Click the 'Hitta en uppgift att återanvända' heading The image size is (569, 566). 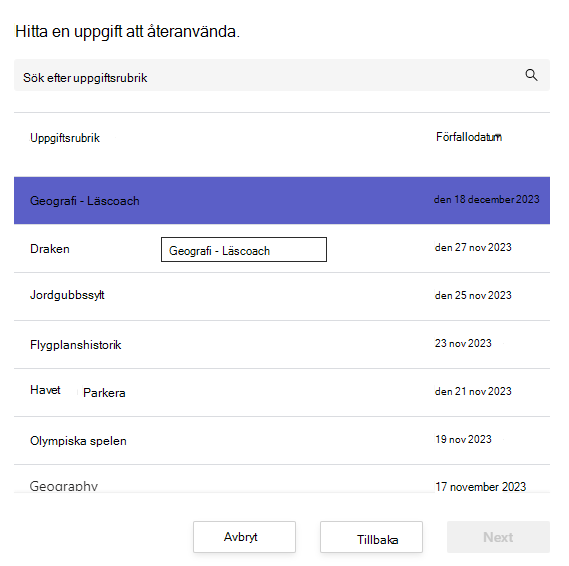(x=127, y=32)
